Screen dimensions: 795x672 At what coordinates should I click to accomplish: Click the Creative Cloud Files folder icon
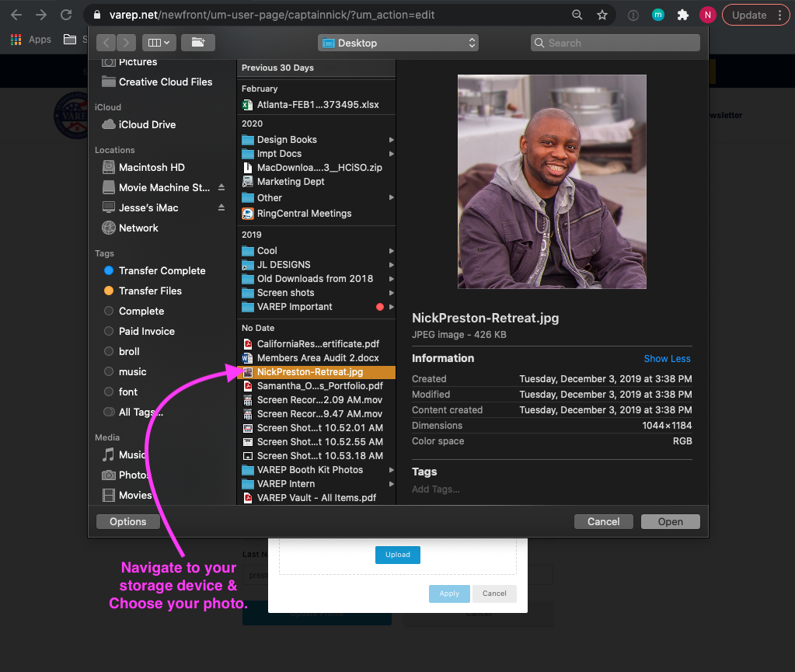pyautogui.click(x=109, y=82)
